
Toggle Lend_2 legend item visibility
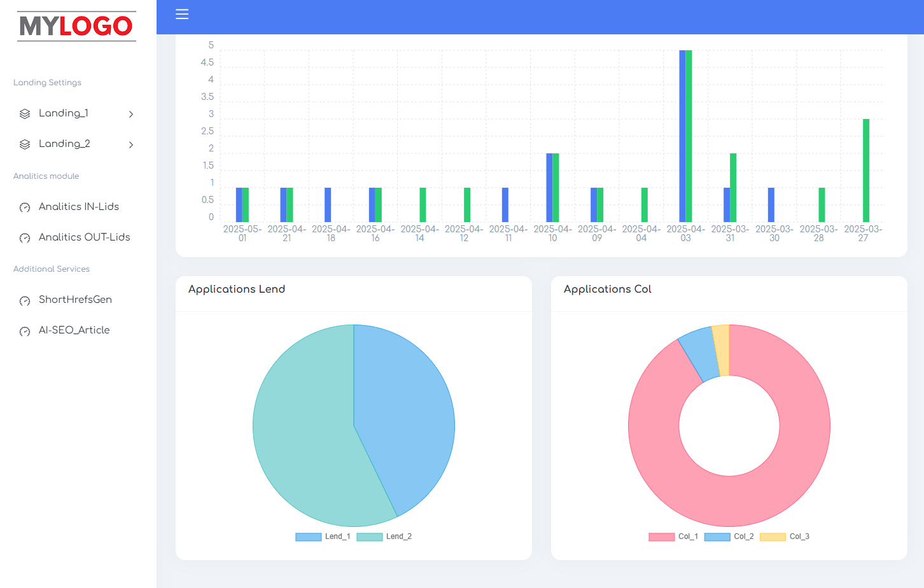[x=384, y=536]
